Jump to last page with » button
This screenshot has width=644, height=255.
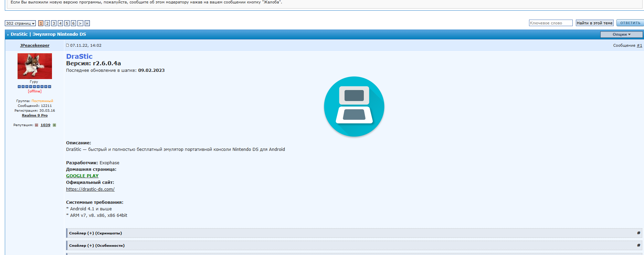(87, 23)
